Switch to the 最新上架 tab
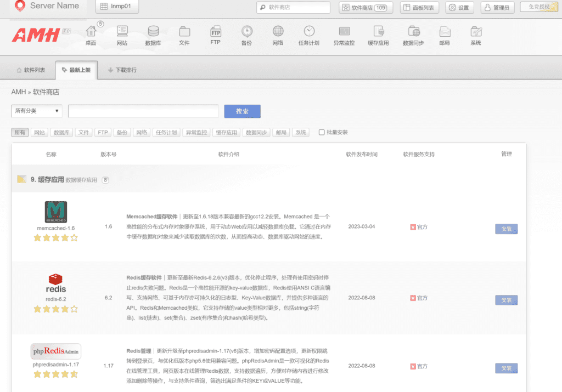 point(76,70)
